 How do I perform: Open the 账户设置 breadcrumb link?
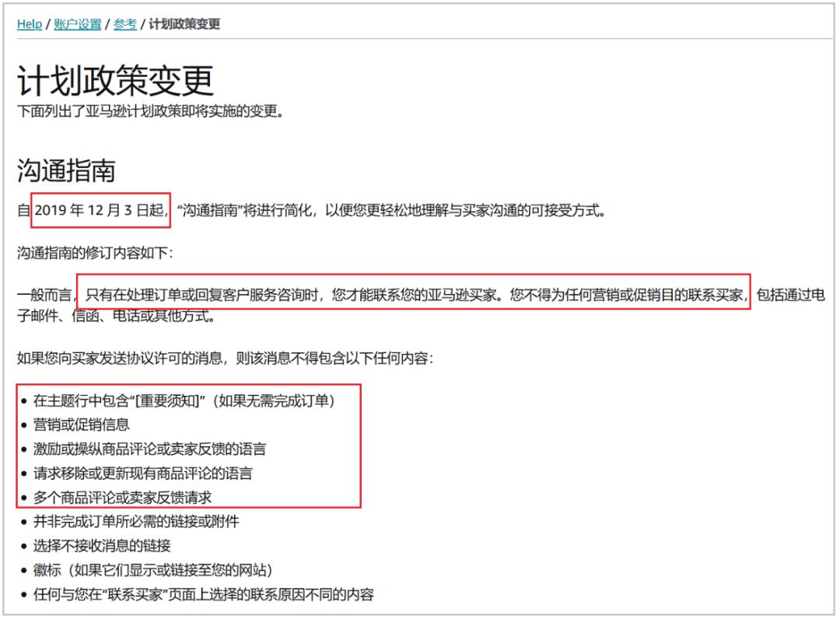78,24
